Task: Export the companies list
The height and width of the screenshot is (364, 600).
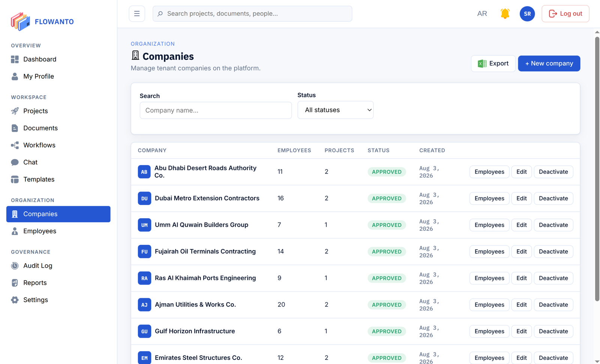Action: coord(493,63)
